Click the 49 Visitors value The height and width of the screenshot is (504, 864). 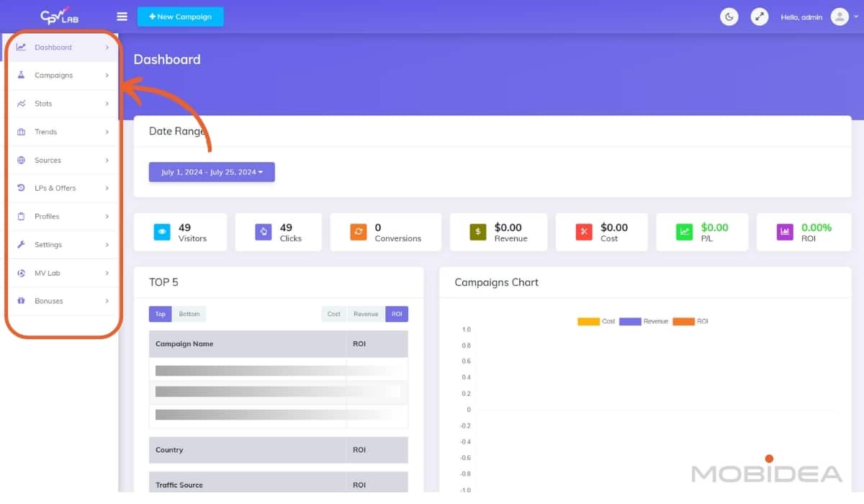(184, 228)
